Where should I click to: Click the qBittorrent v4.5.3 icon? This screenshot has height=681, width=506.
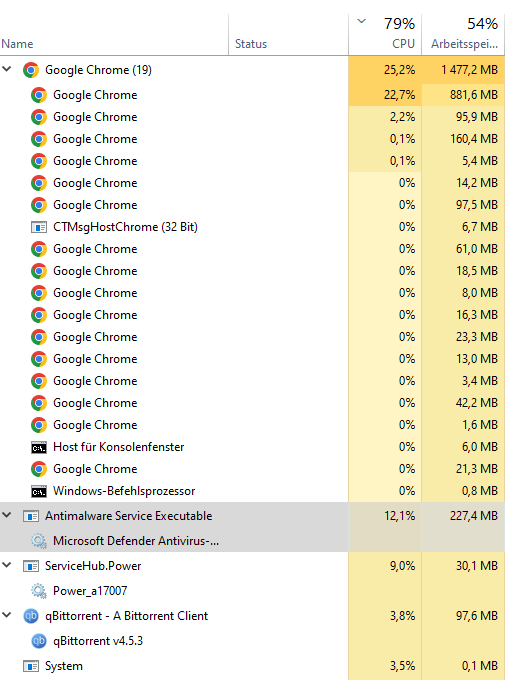39,641
